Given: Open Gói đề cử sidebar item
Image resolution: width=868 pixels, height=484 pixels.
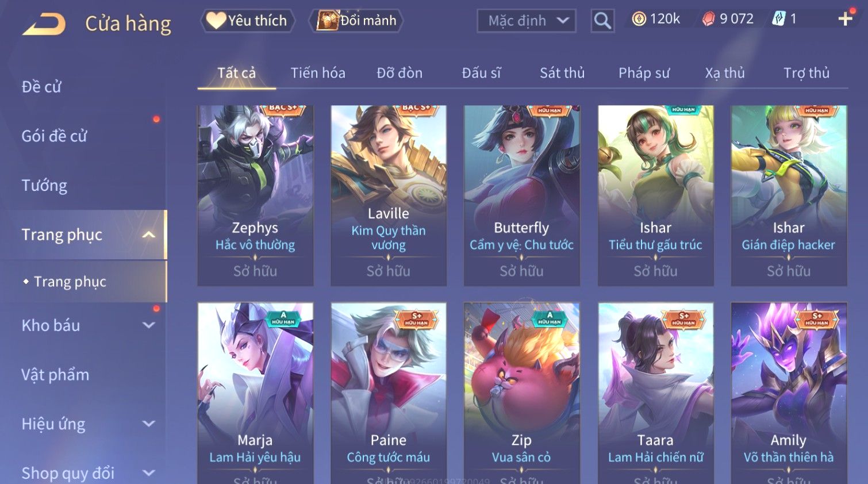Looking at the screenshot, I should (x=54, y=136).
